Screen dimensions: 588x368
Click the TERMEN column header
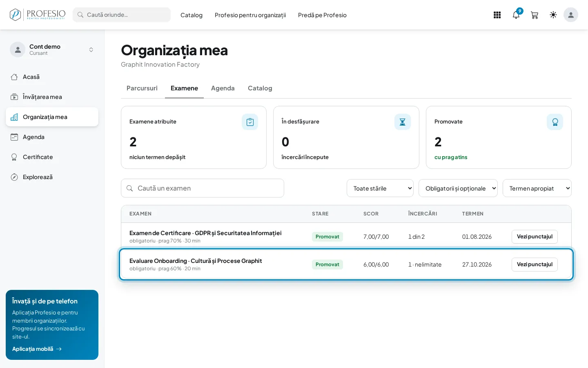[473, 214]
